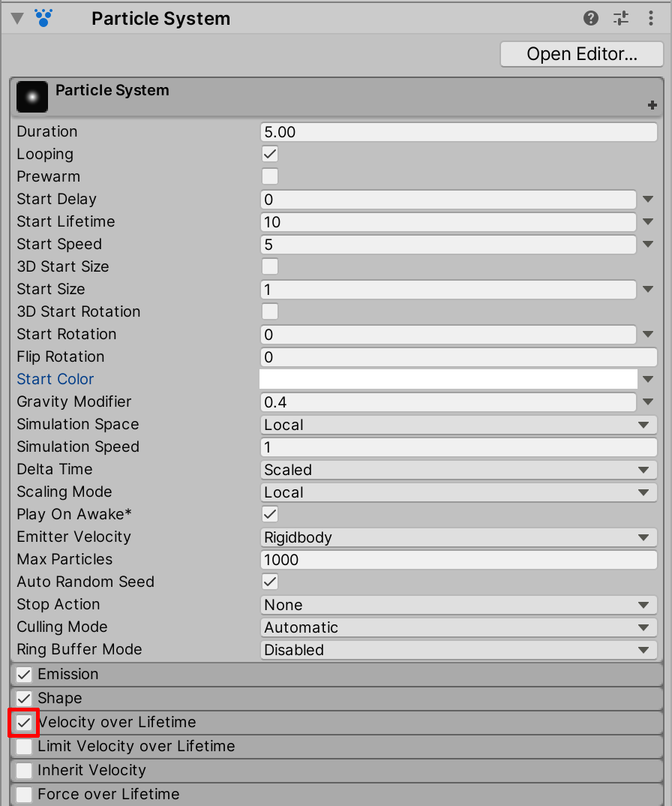Open the three-dot component options menu

pos(651,19)
